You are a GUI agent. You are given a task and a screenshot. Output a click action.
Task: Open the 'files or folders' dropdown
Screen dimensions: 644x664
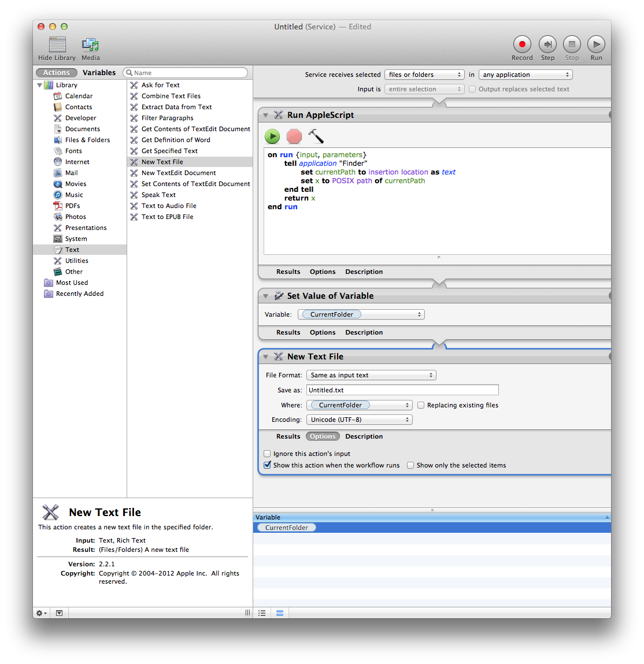point(425,75)
